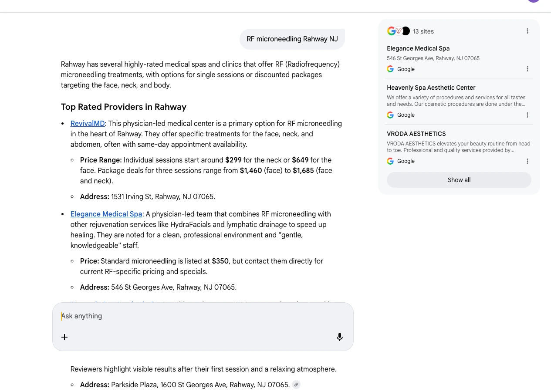Click the $649 face session price
Image resolution: width=551 pixels, height=392 pixels.
pos(300,160)
